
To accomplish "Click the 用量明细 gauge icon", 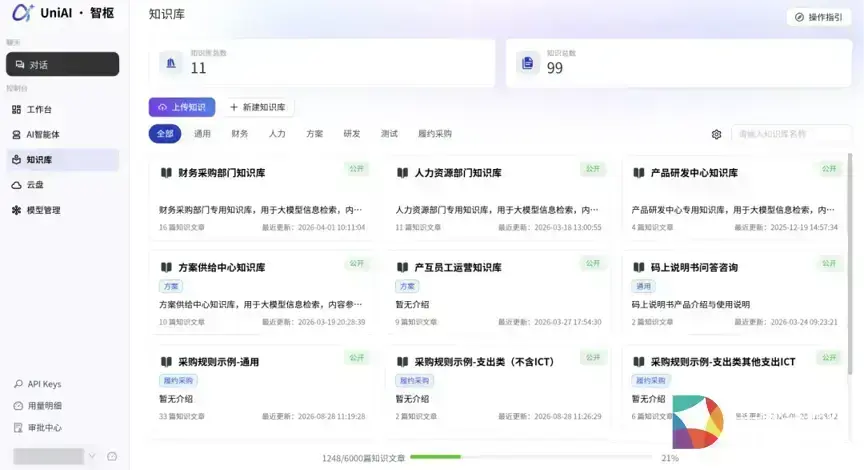I will (x=18, y=406).
